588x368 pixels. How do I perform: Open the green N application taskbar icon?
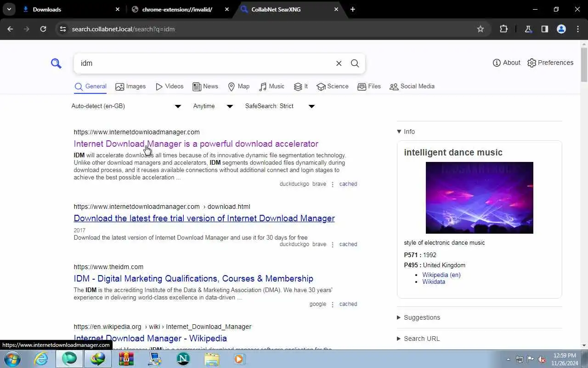tap(183, 359)
